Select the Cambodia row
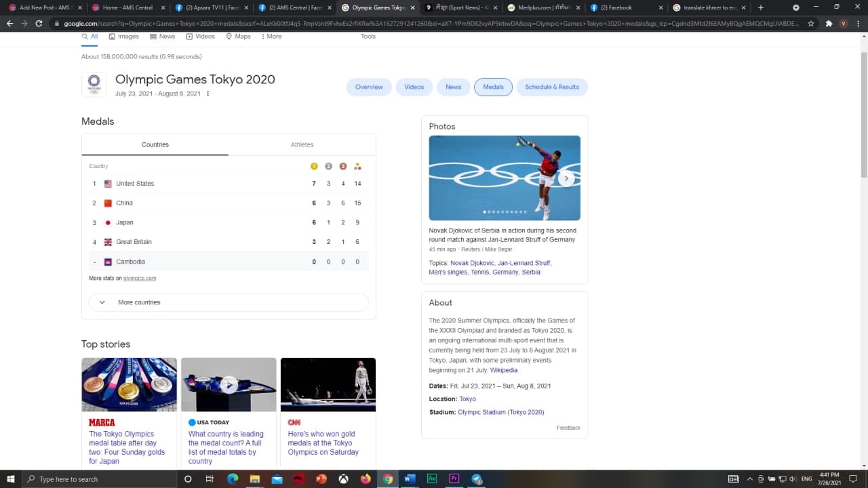Viewport: 868px width, 488px height. (229, 262)
